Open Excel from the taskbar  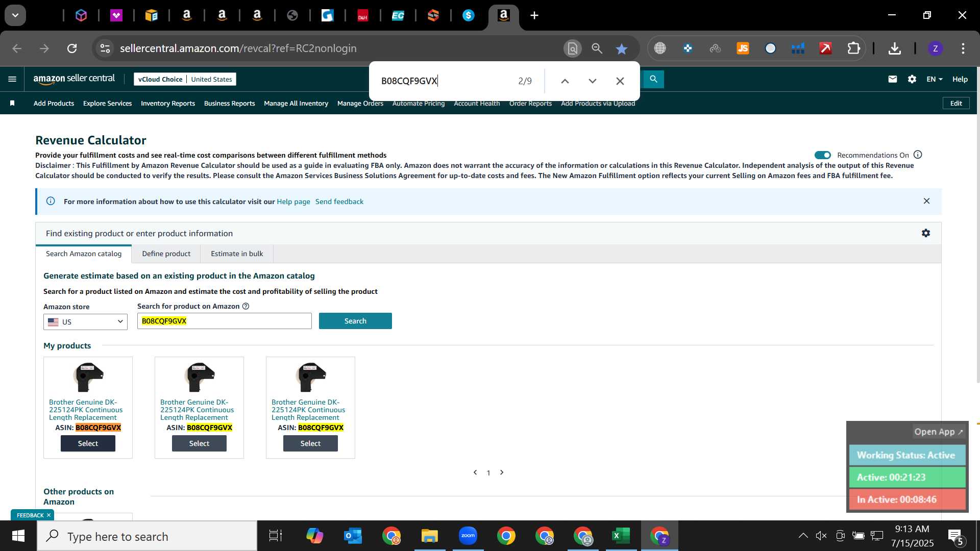[621, 536]
